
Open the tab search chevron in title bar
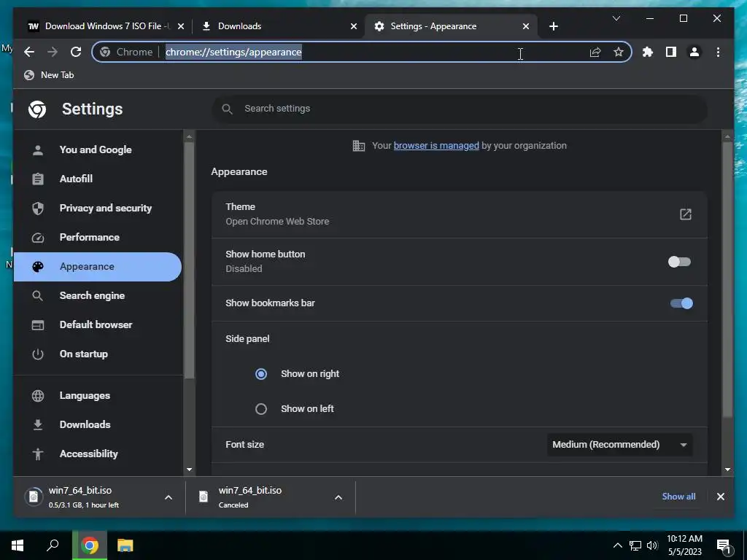point(616,18)
